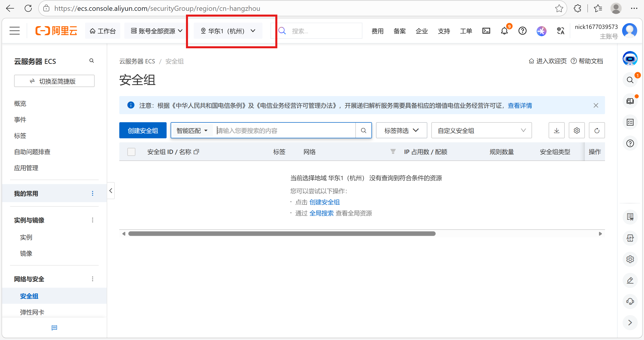Image resolution: width=644 pixels, height=340 pixels.
Task: Open the notifications bell
Action: tap(504, 31)
